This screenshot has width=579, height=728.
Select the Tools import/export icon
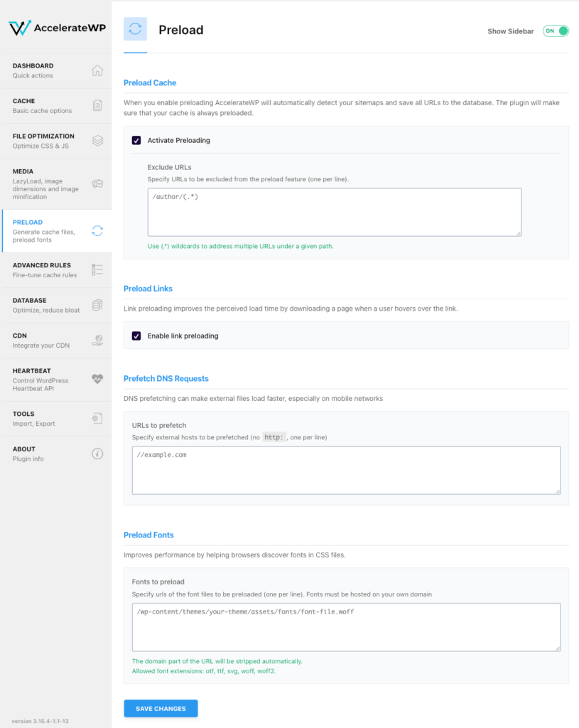click(98, 418)
